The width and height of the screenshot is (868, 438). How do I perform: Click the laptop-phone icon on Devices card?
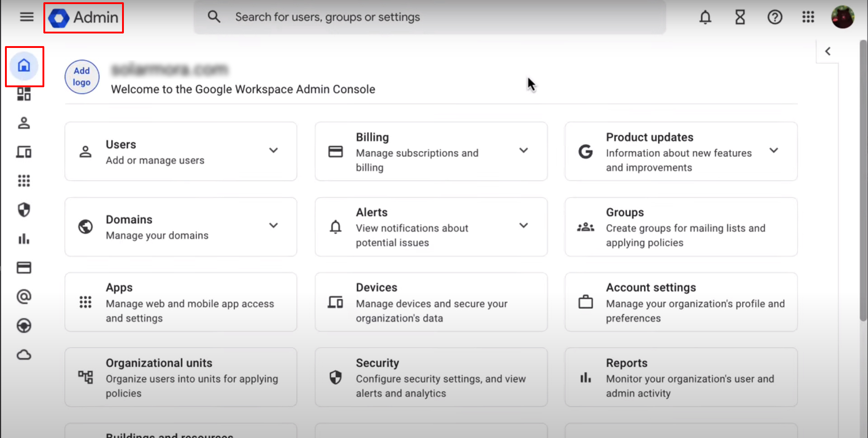coord(335,302)
